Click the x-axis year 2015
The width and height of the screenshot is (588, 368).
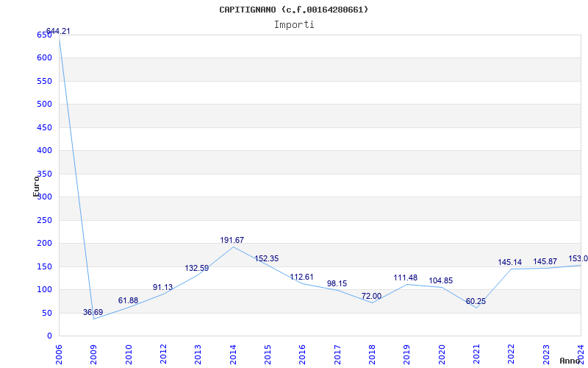[268, 354]
